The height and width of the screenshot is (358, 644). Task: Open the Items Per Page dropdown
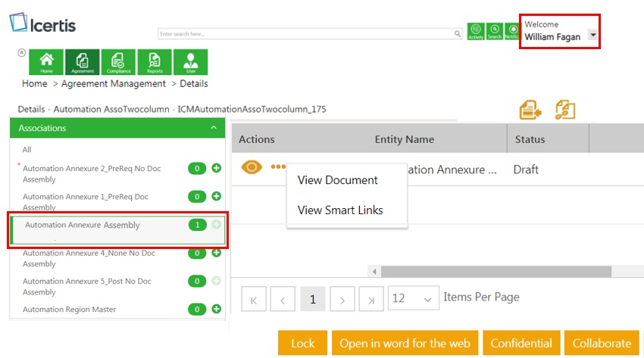(x=413, y=299)
